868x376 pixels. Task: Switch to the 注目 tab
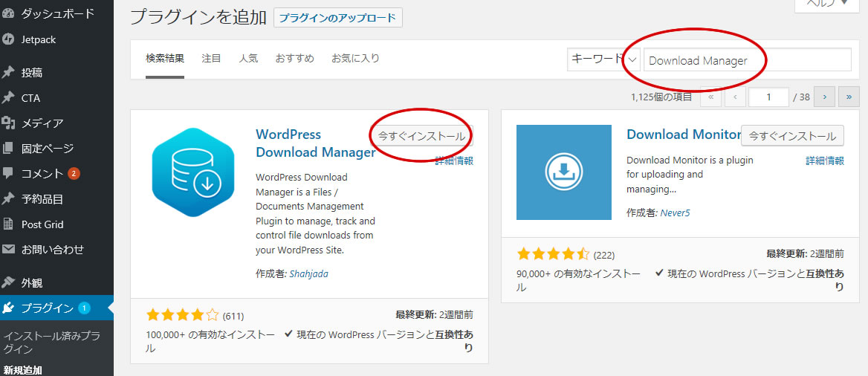[x=212, y=58]
